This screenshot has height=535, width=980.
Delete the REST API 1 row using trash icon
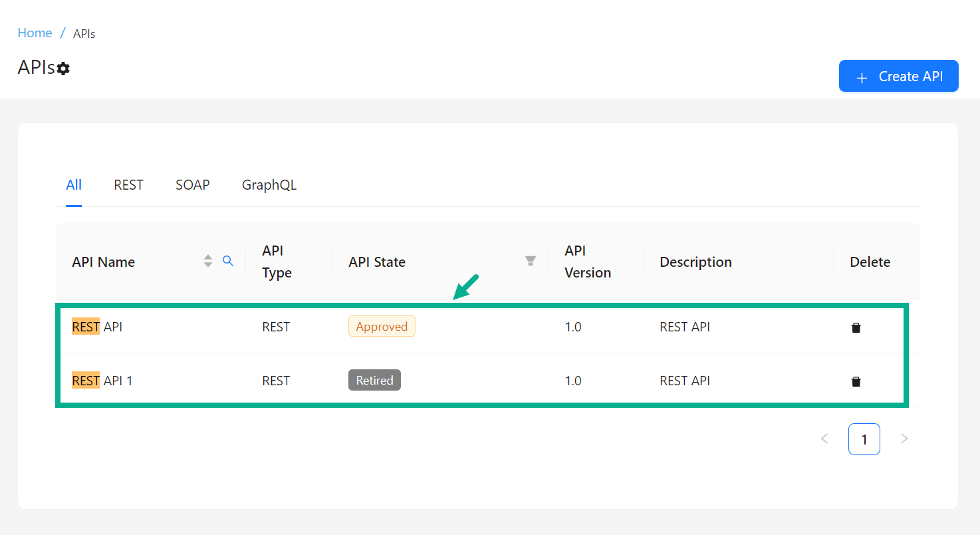(856, 381)
